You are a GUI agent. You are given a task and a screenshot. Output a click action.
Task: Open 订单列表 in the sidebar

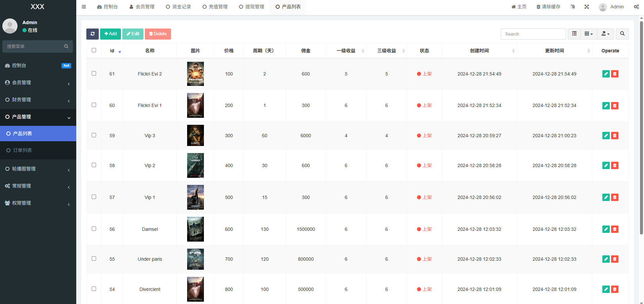(x=23, y=150)
